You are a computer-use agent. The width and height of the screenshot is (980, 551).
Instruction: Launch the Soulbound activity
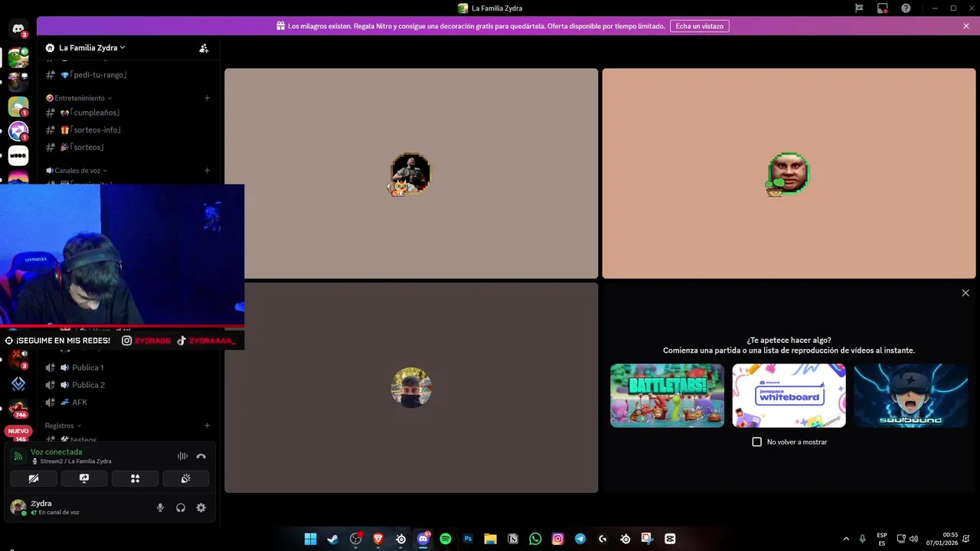(910, 396)
